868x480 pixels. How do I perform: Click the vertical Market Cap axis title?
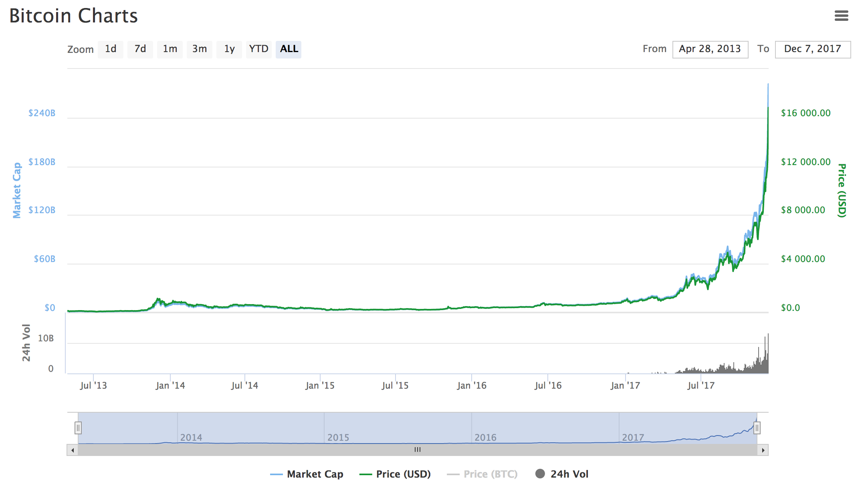pos(17,190)
